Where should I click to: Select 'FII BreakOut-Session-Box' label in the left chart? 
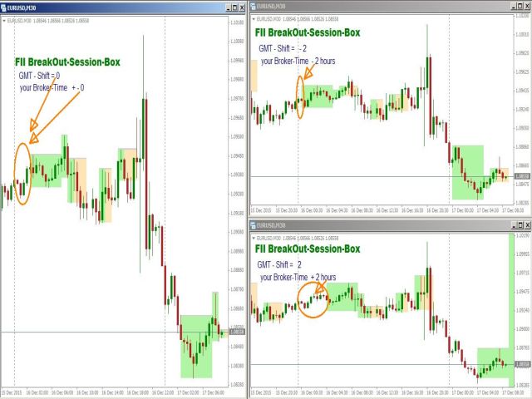(67, 62)
